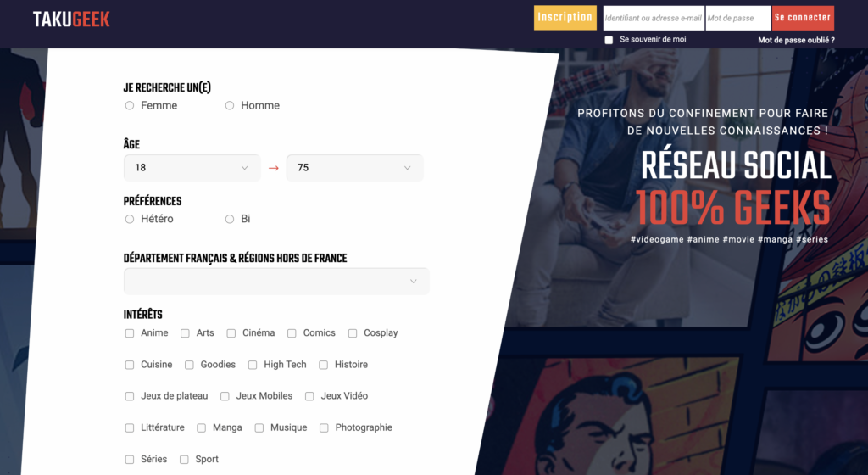Enable the Cuisine interest checkbox

point(130,365)
